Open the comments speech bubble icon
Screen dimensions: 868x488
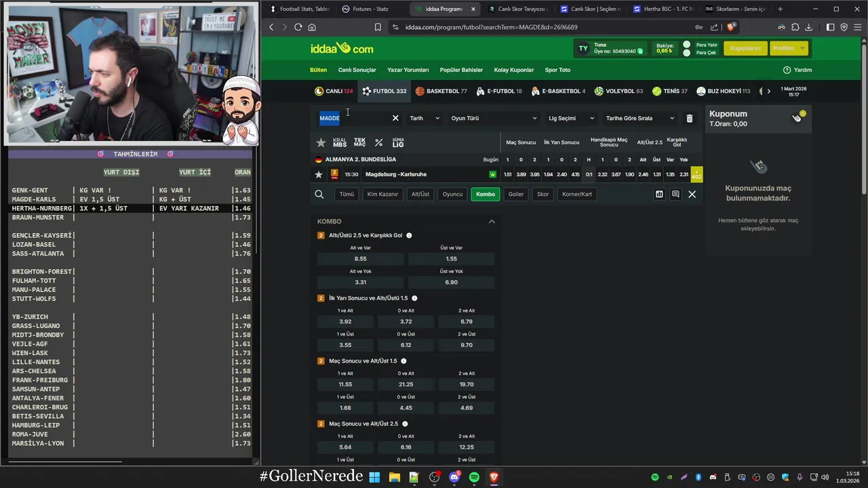click(675, 194)
